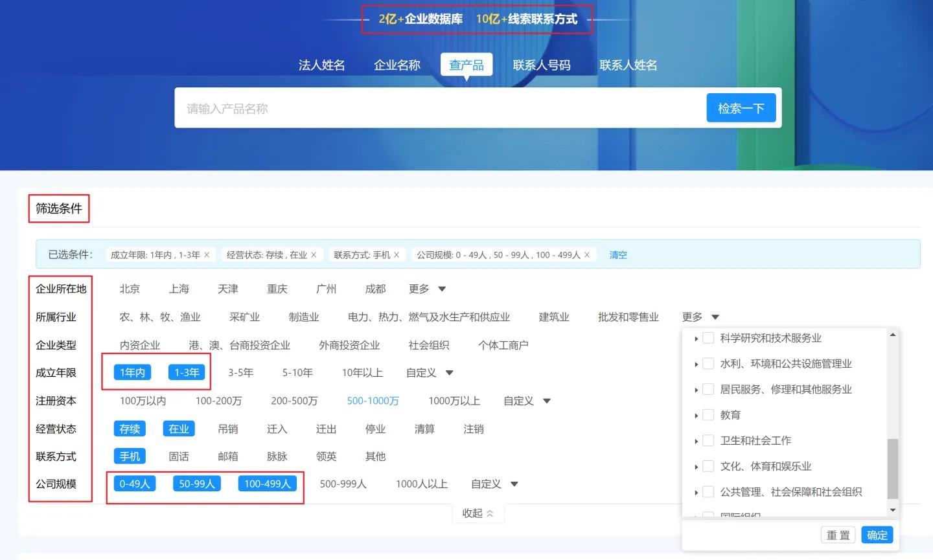Deselect the 手机 contact method filter
Image resolution: width=933 pixels, height=560 pixels.
129,456
